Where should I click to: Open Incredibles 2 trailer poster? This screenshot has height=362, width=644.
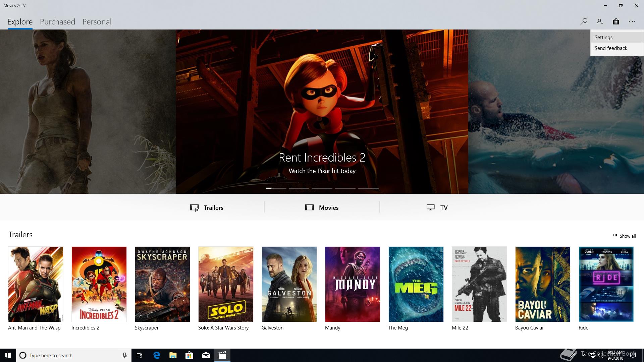99,284
